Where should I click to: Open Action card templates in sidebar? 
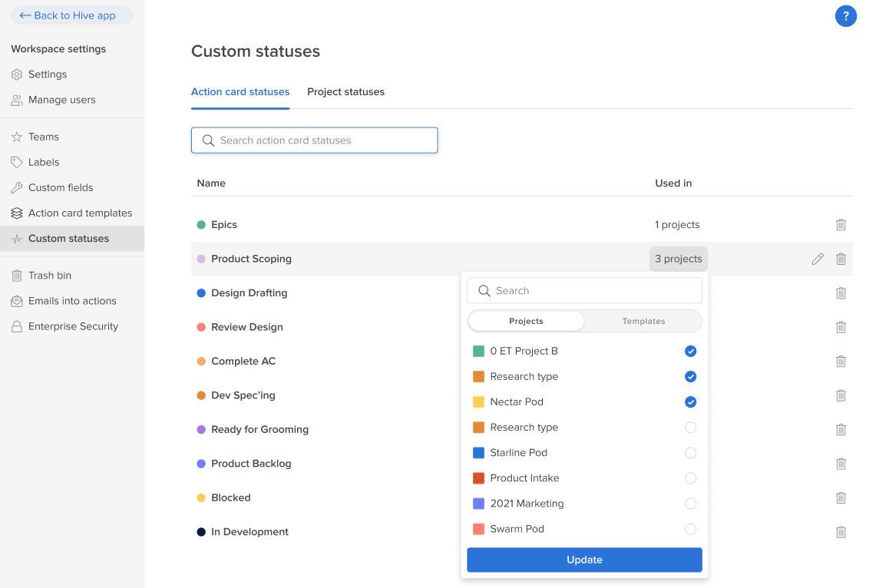coord(80,213)
